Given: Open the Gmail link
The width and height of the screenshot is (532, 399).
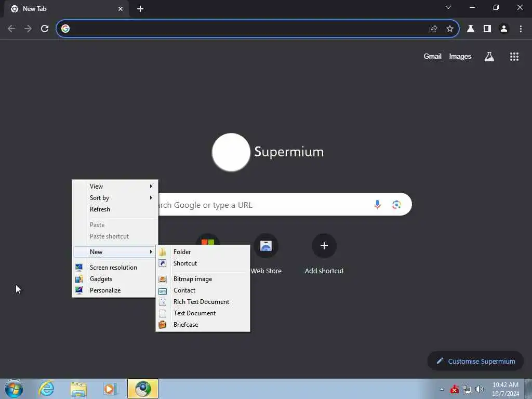Looking at the screenshot, I should [432, 57].
